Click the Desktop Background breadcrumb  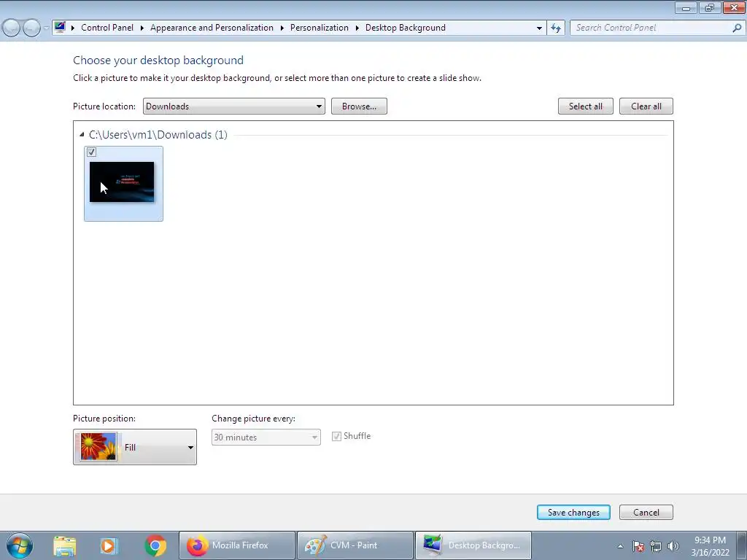406,28
